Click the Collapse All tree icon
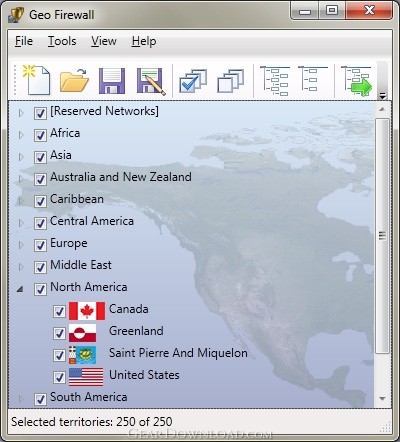 click(313, 79)
